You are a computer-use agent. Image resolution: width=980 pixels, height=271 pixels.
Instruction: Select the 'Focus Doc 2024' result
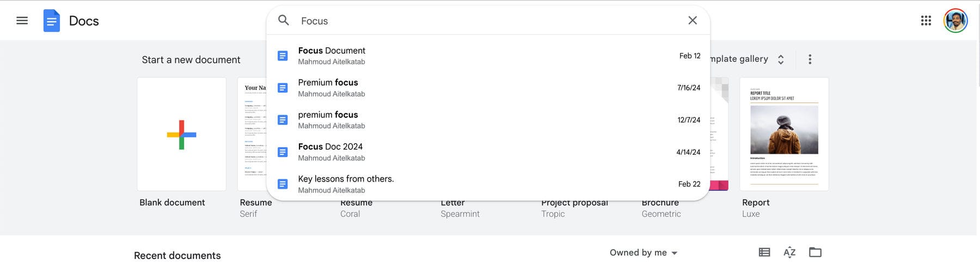488,152
